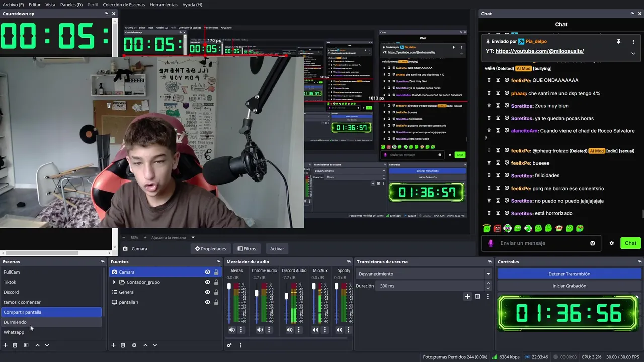Expand the Contador_grupo source group
The image size is (644, 362).
pyautogui.click(x=114, y=282)
